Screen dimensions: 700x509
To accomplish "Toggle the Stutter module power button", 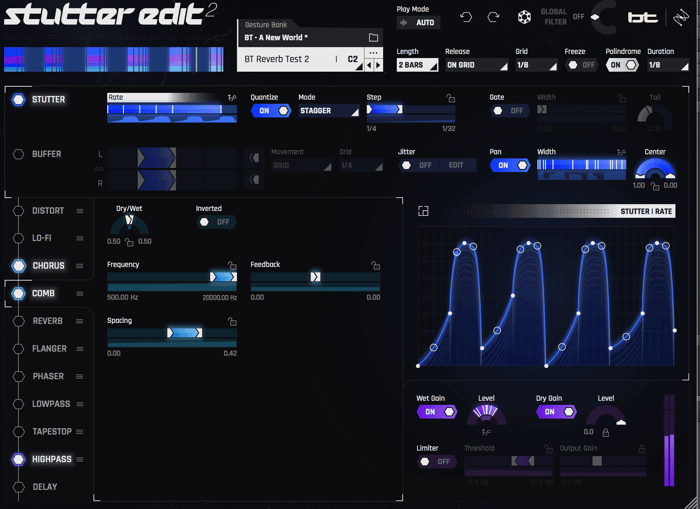I will click(18, 100).
